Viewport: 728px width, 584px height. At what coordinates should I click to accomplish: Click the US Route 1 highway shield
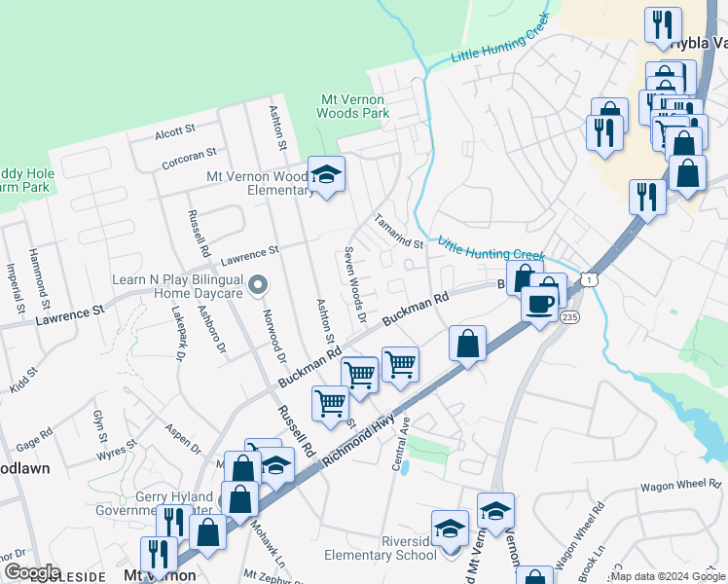pyautogui.click(x=589, y=280)
